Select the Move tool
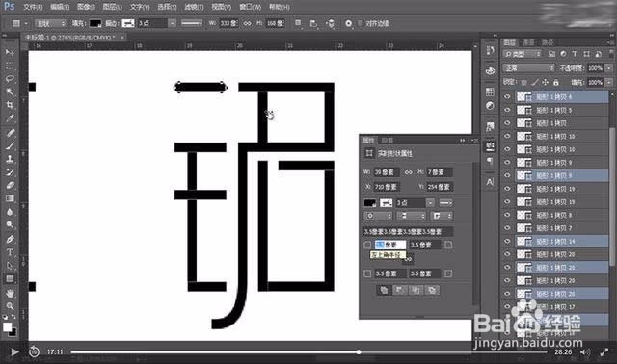 pyautogui.click(x=10, y=52)
